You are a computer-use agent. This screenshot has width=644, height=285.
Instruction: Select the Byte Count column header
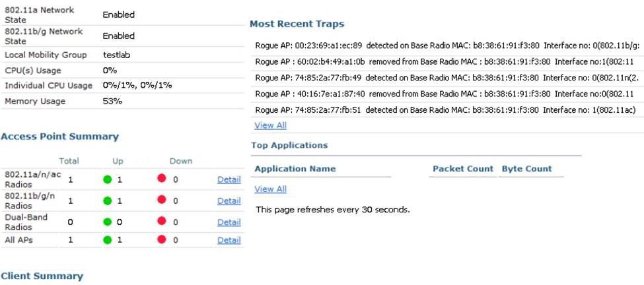526,169
